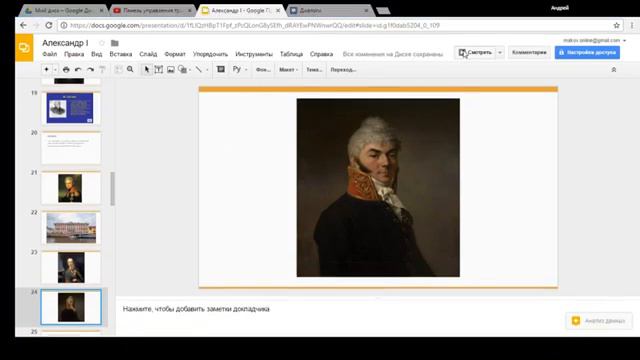This screenshot has height=360, width=640.
Task: Choose the select arrow cursor tool
Action: [147, 70]
